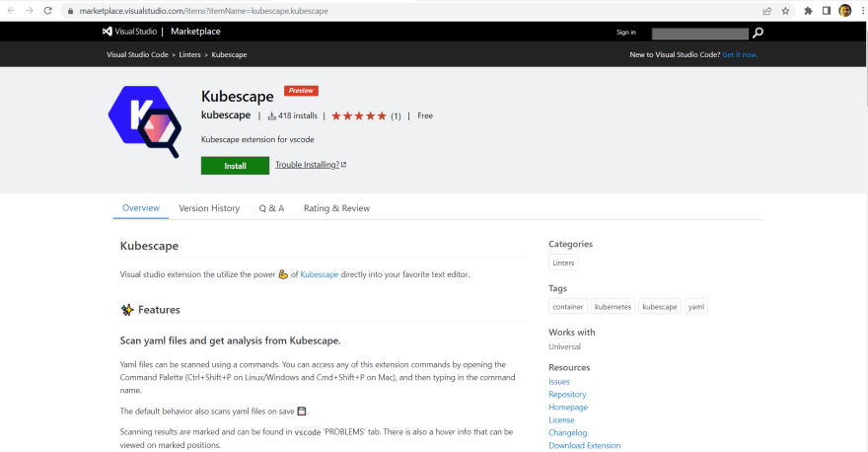Open the browser extensions puzzle icon
The height and width of the screenshot is (452, 868).
coord(808,11)
